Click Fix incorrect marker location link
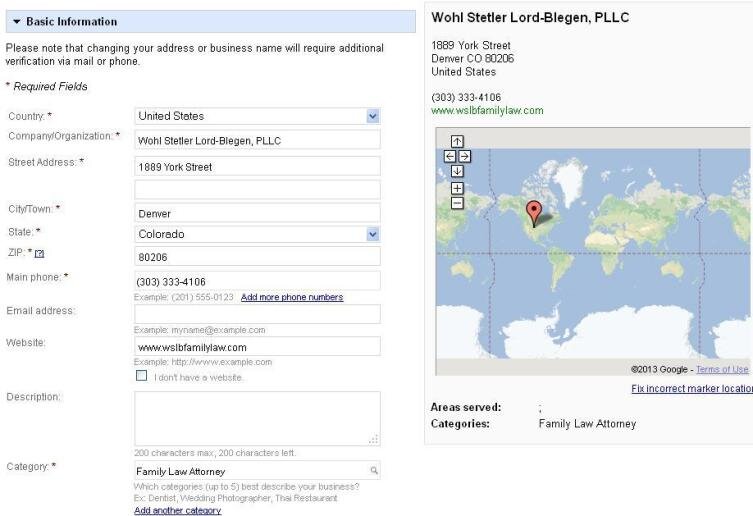Screen dimensions: 753x516 point(692,388)
